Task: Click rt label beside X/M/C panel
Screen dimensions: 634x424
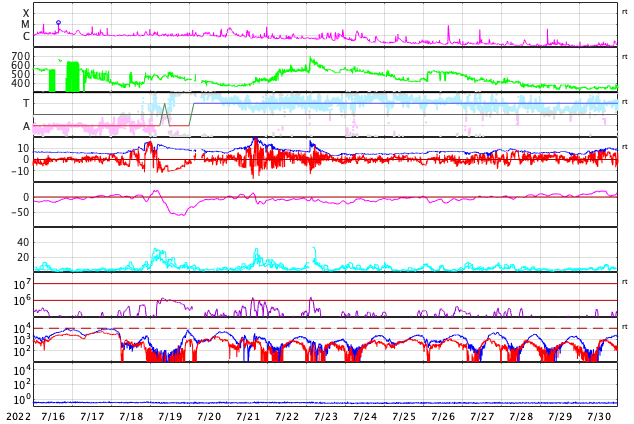Action: [625, 12]
